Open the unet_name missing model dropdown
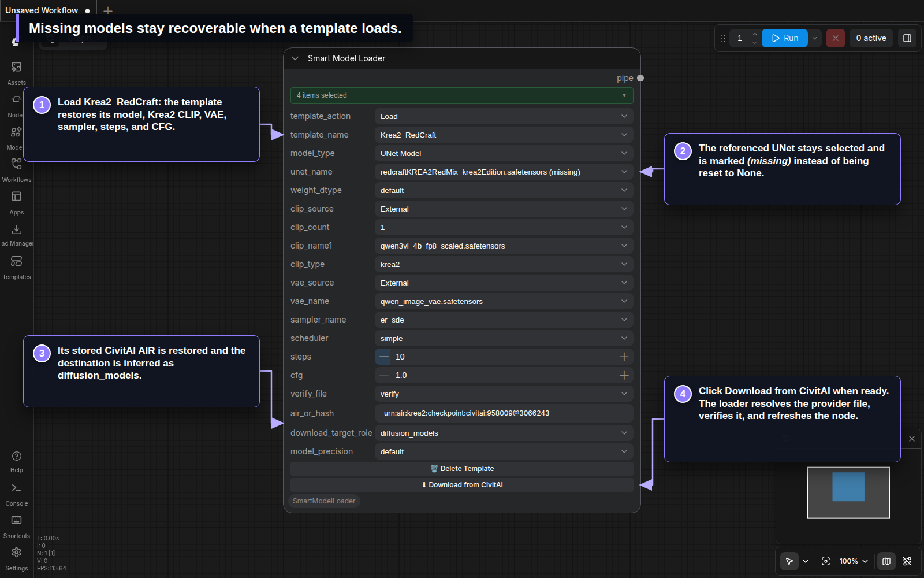Screen dimensions: 924x578 click(x=504, y=172)
